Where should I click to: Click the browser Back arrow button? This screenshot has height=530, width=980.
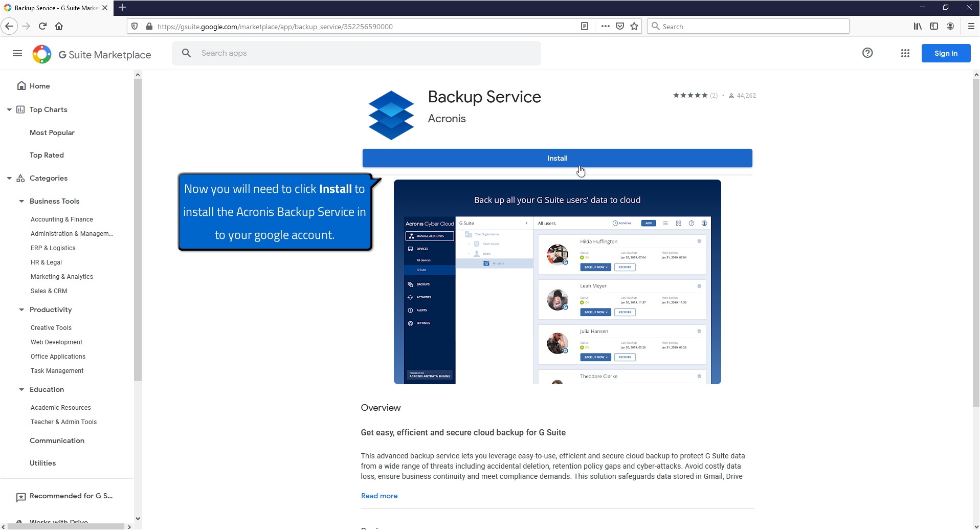pos(9,26)
